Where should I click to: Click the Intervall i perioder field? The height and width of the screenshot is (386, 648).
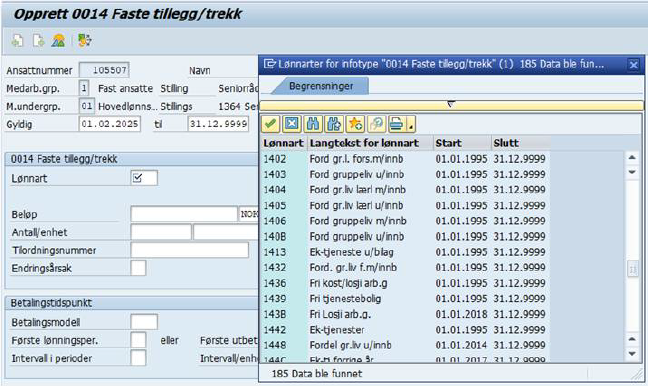pyautogui.click(x=138, y=358)
